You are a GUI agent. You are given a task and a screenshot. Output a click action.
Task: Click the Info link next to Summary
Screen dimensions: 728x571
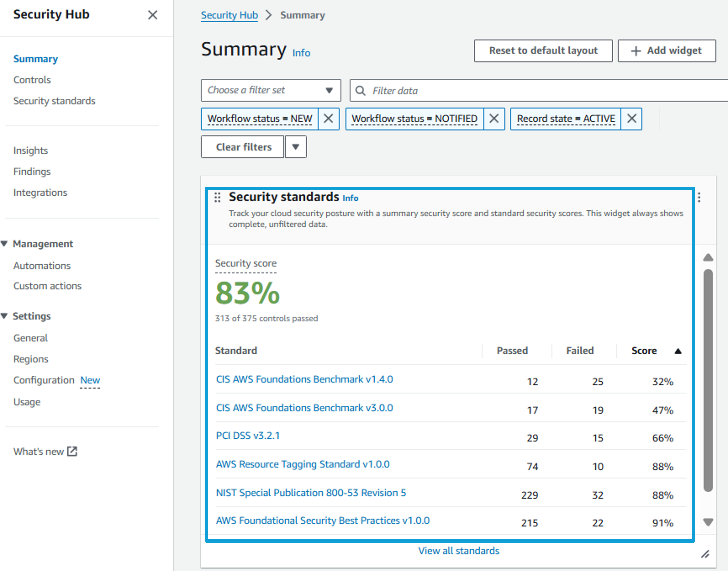[x=301, y=53]
